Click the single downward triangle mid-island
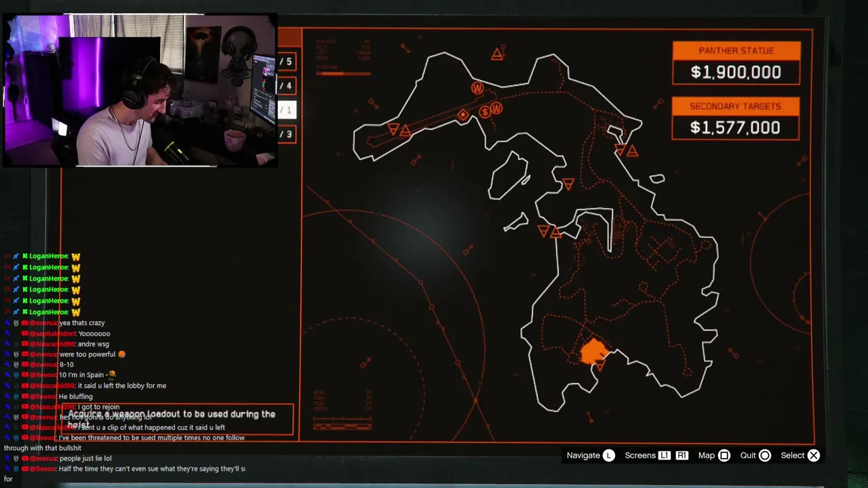Image resolution: width=868 pixels, height=488 pixels. pyautogui.click(x=568, y=184)
